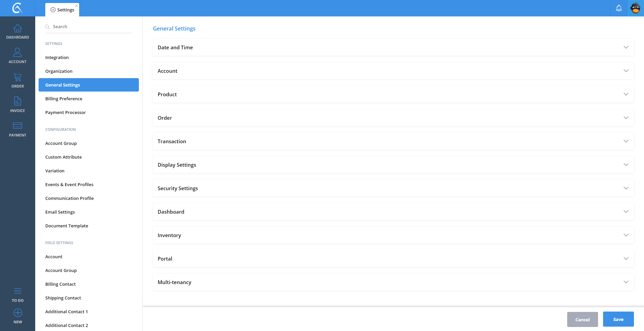Select Email Settings in configuration list
Screen dimensions: 644x331
tap(60, 212)
